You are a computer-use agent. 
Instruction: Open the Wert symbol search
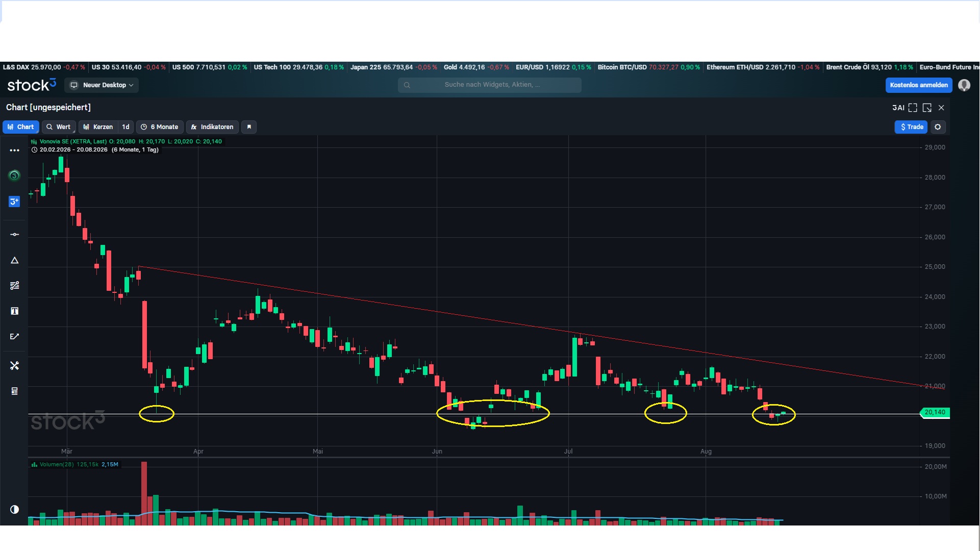(x=59, y=127)
